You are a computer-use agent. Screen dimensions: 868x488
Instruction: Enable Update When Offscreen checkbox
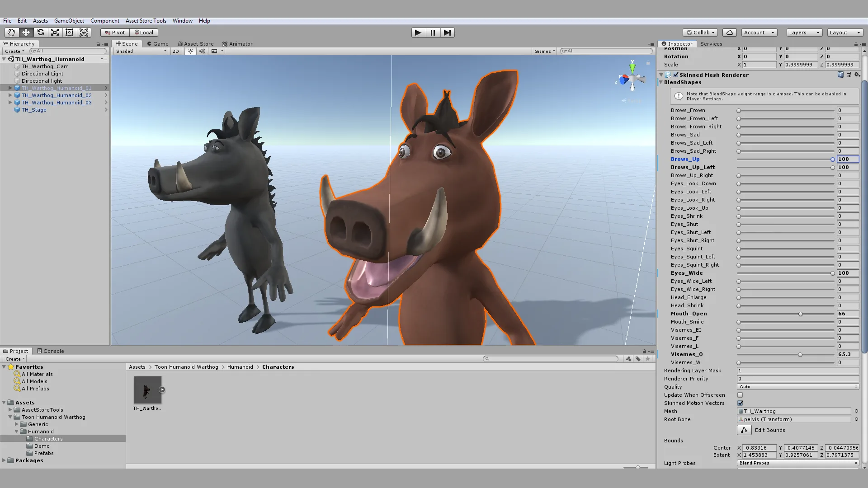[740, 395]
